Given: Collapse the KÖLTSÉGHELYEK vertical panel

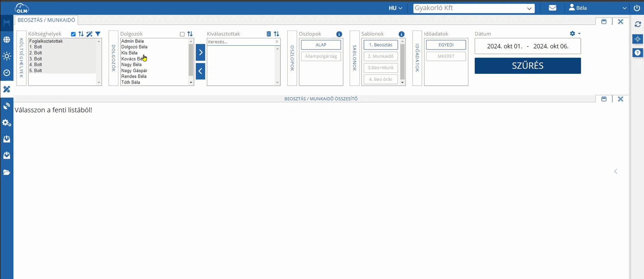Looking at the screenshot, I should click(x=21, y=58).
